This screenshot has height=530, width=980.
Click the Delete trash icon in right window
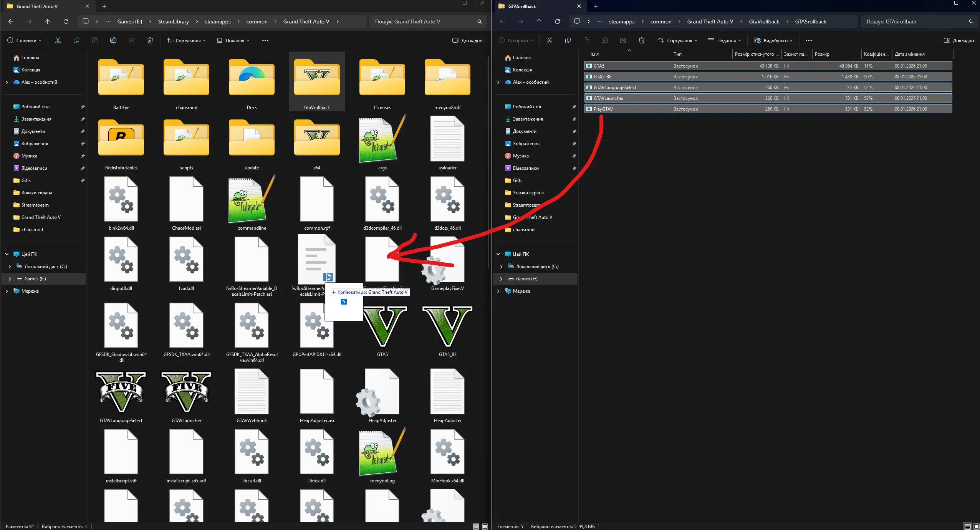(641, 40)
